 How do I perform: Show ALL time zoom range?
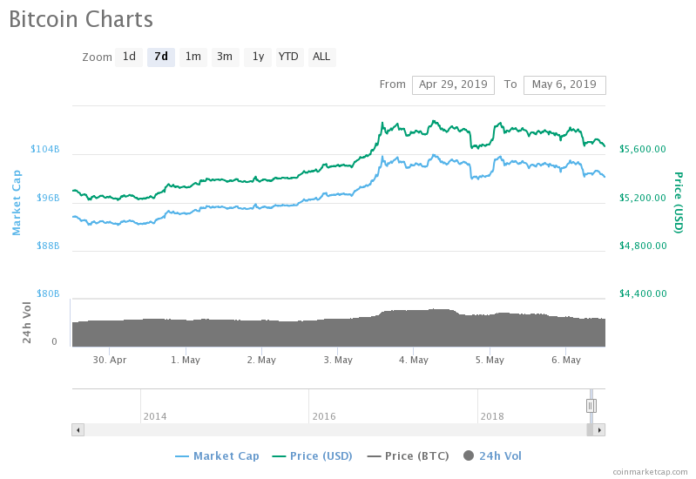click(x=322, y=57)
